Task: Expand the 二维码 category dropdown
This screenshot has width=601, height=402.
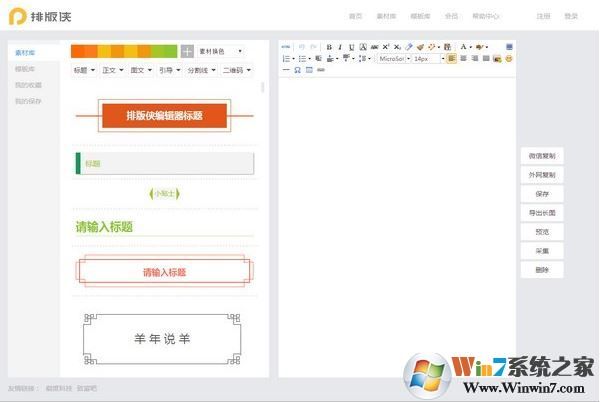Action: click(237, 70)
